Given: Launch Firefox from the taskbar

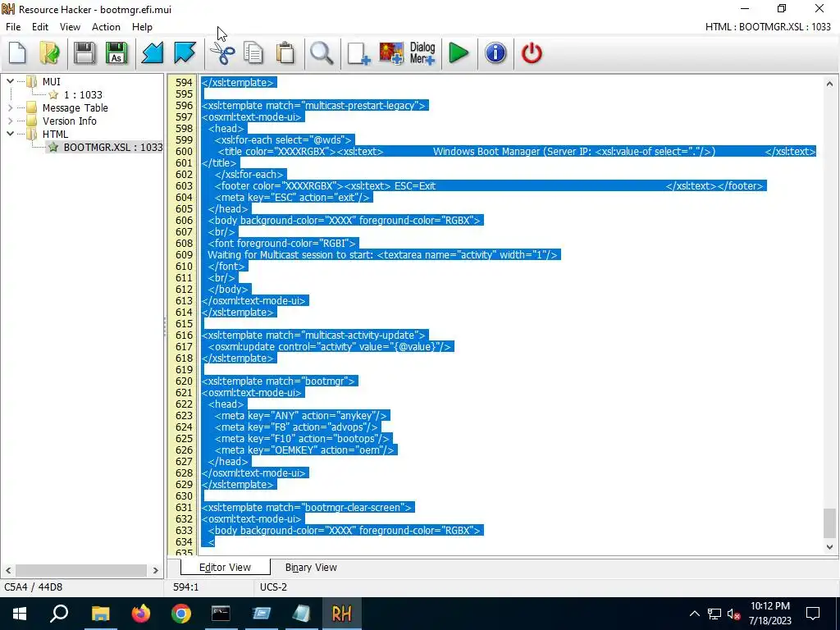Looking at the screenshot, I should (141, 614).
